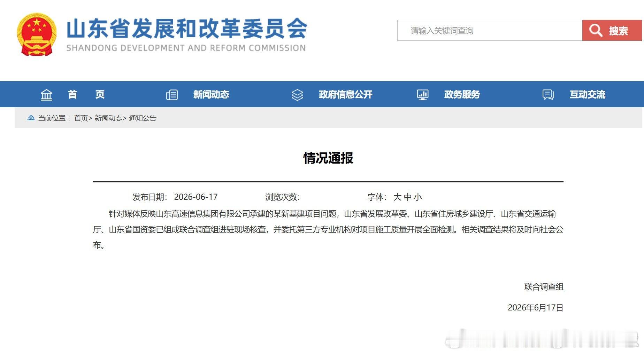Open the 政府信息公开 navigation menu item
This screenshot has width=644, height=355.
pyautogui.click(x=345, y=94)
